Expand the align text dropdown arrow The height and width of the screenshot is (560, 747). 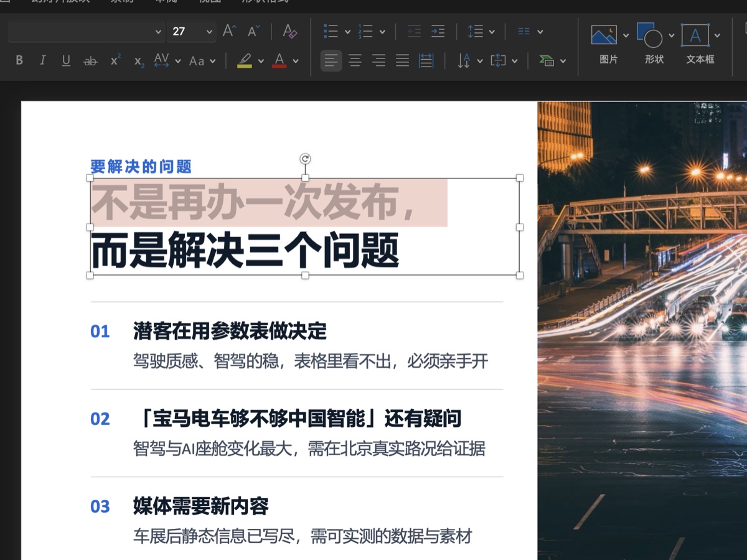coord(515,61)
